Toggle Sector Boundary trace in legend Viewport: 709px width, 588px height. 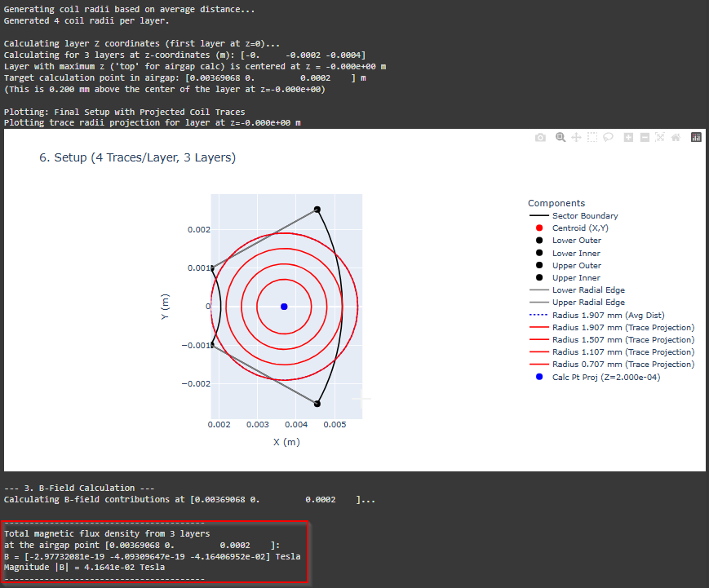574,215
